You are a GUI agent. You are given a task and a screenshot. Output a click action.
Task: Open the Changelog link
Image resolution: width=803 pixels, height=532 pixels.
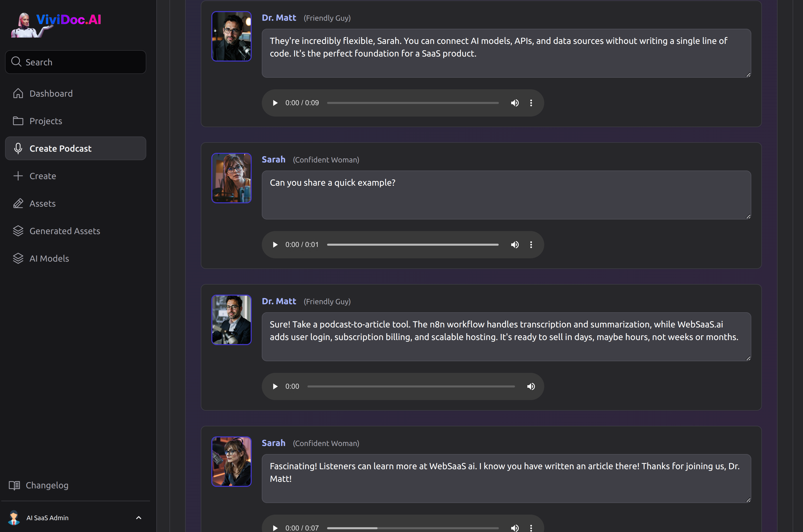click(x=47, y=485)
